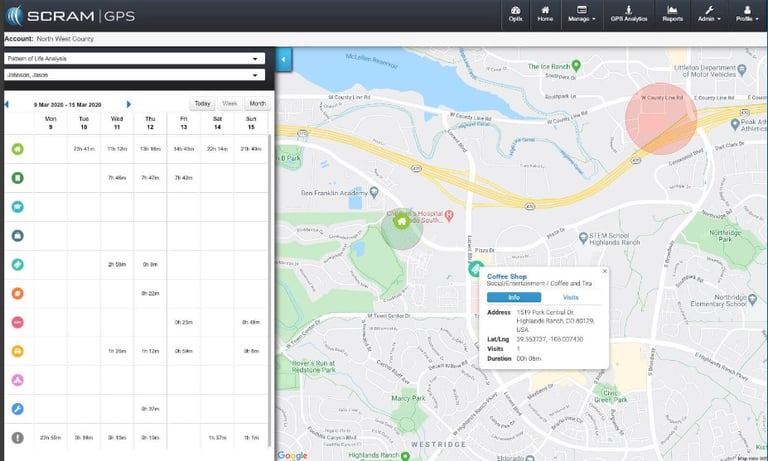Select the teal chat-bubble category icon
Screen dimensions: 768x461
point(18,207)
